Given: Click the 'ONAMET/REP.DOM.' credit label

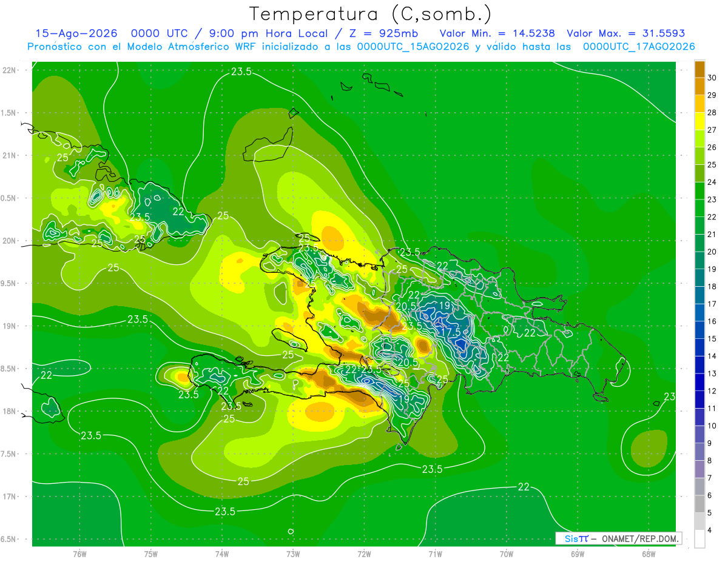Looking at the screenshot, I should [x=639, y=538].
